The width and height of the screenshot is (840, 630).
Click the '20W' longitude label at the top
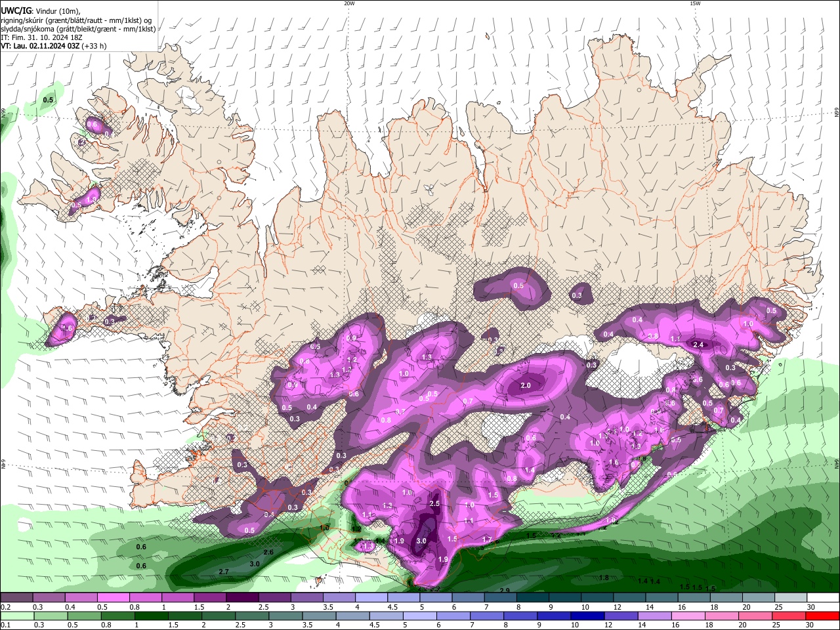tap(349, 3)
